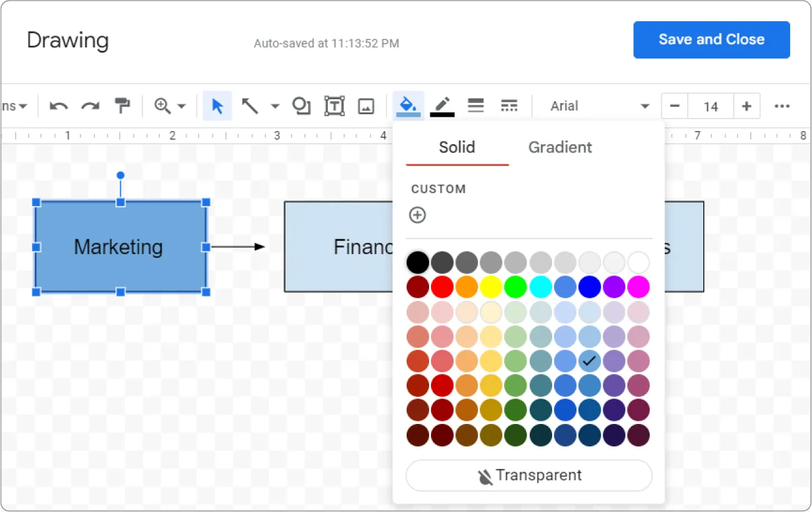Select the border color pencil icon
The image size is (812, 512).
click(x=442, y=106)
